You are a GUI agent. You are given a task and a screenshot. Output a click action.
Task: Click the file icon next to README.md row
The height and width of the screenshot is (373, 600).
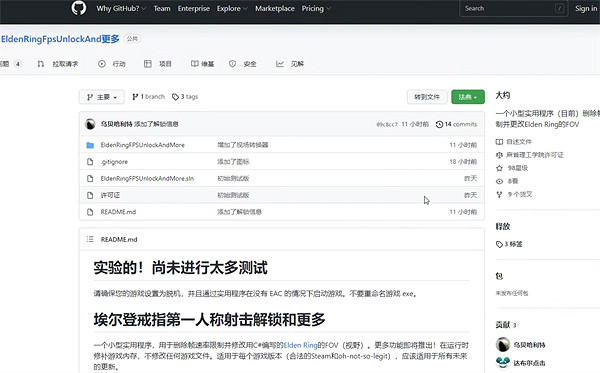pyautogui.click(x=90, y=212)
